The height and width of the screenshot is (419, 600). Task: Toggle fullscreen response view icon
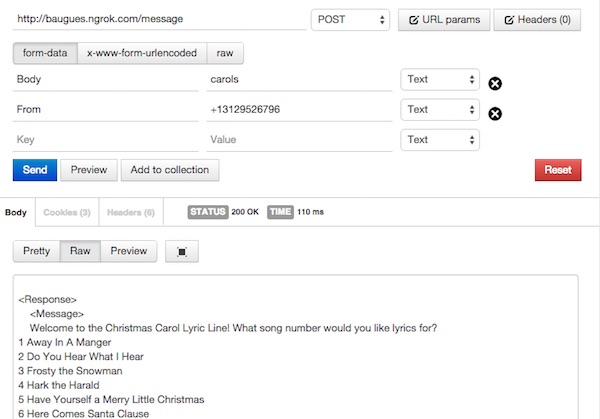[x=181, y=252]
